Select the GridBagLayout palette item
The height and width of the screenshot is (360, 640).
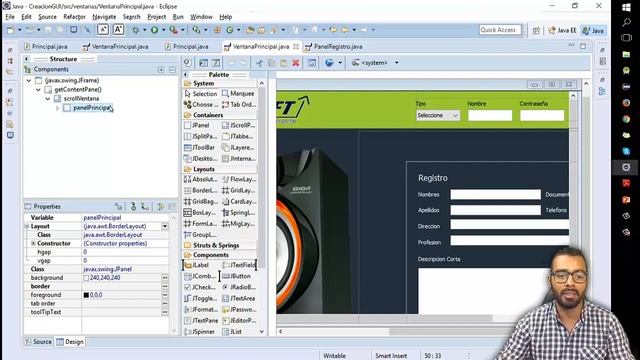coord(200,201)
